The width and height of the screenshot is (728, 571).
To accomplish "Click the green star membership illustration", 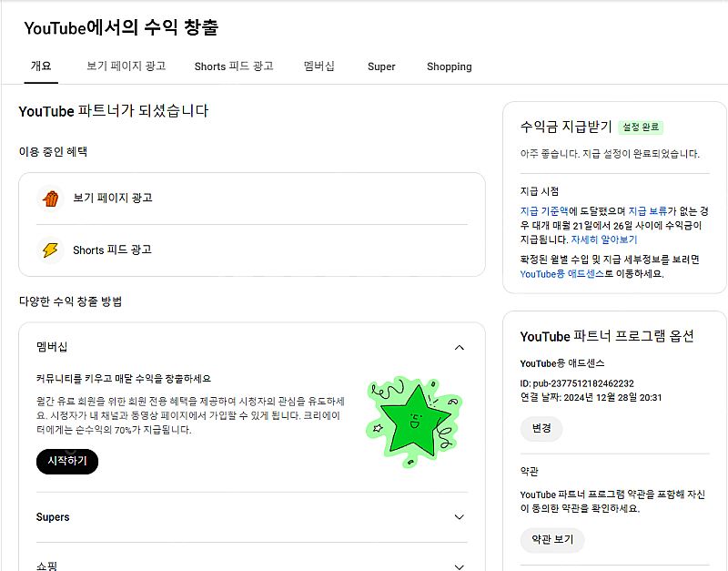I will point(415,422).
